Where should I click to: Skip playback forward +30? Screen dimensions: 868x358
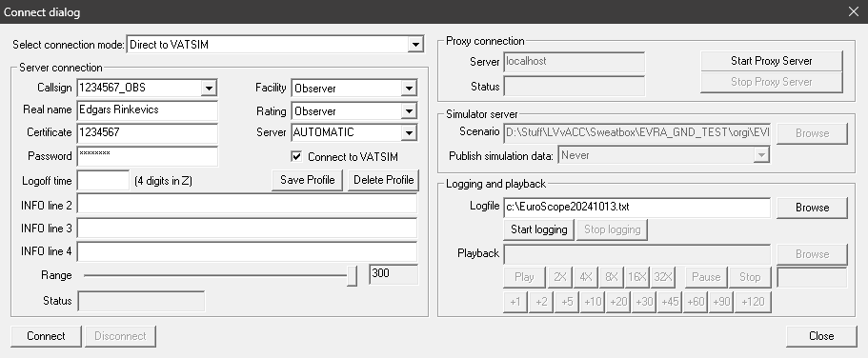644,302
